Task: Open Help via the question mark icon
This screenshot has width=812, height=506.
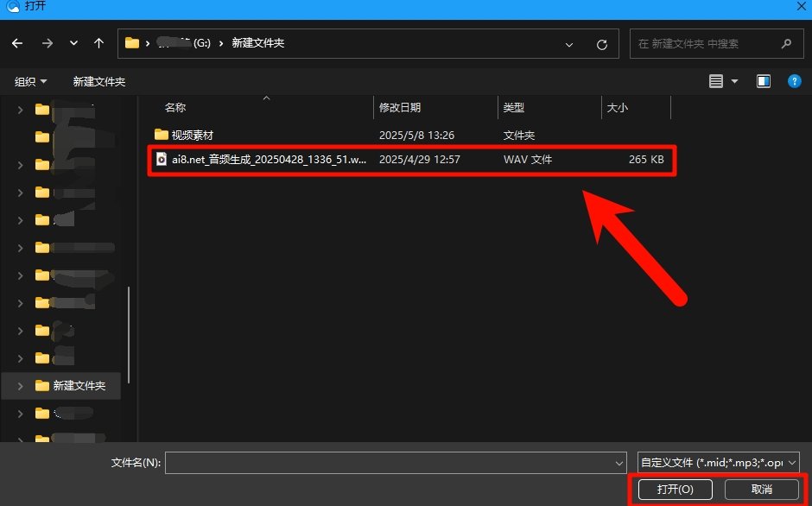Action: pyautogui.click(x=794, y=80)
